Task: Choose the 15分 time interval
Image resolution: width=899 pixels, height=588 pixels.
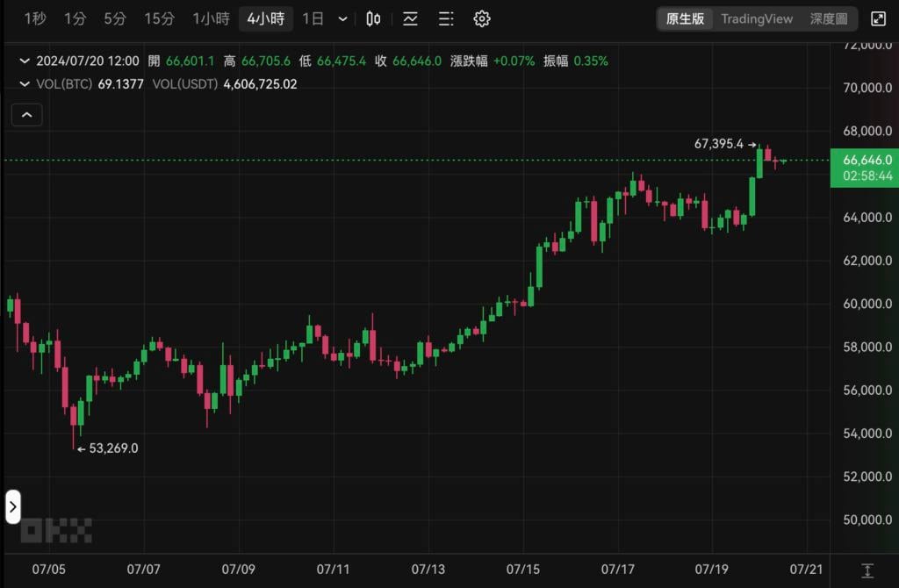Action: [159, 18]
